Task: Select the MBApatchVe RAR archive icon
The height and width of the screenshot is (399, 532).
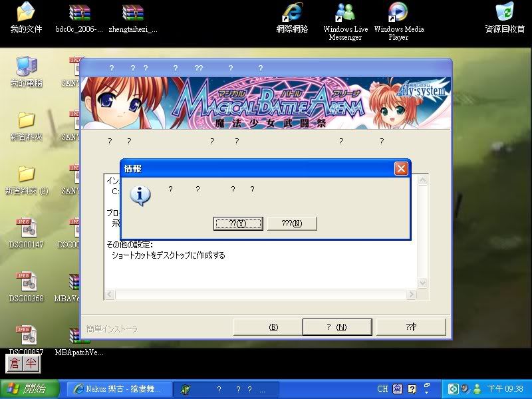Action: click(79, 342)
